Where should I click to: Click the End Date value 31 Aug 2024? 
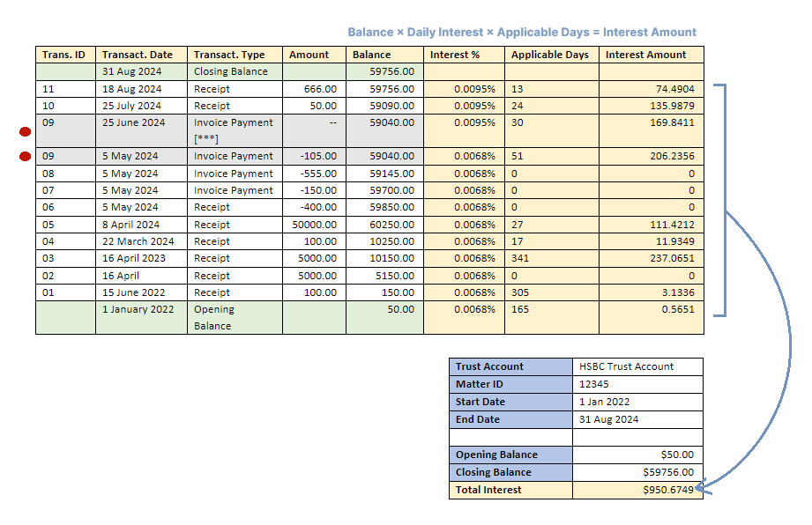(x=637, y=419)
